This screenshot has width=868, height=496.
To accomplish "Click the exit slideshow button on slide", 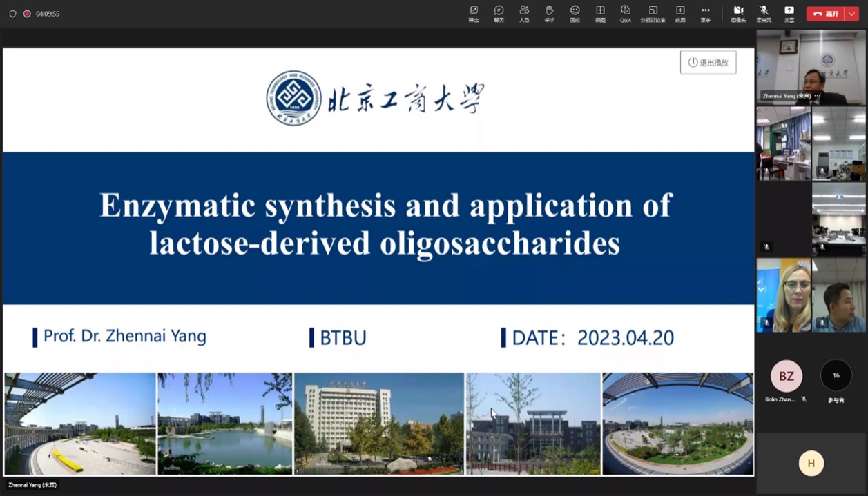I will coord(708,63).
